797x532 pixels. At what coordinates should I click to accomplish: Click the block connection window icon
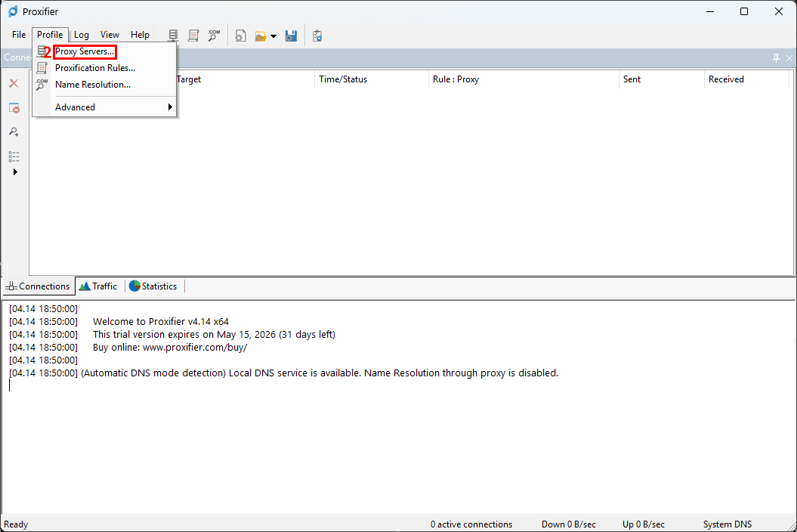click(14, 108)
